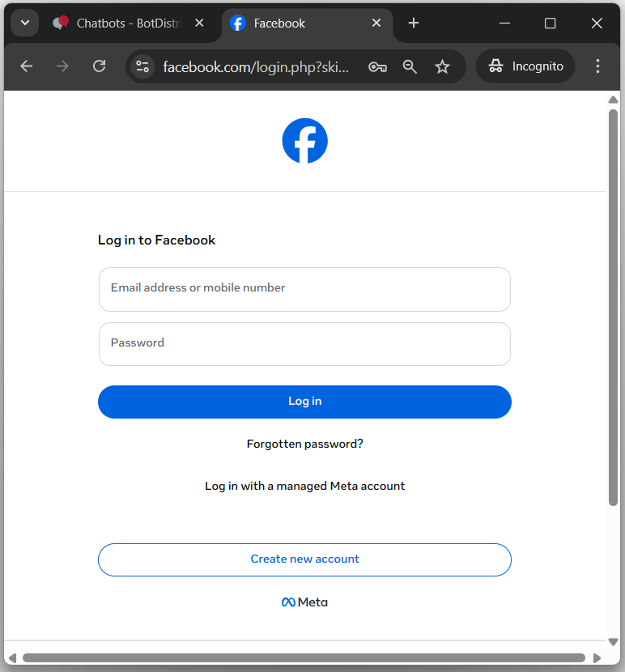
Task: Click the Forgotten password? link
Action: pos(304,444)
